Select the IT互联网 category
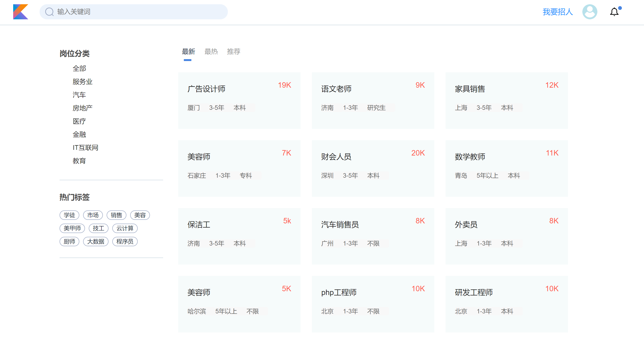The width and height of the screenshot is (644, 340). [85, 147]
